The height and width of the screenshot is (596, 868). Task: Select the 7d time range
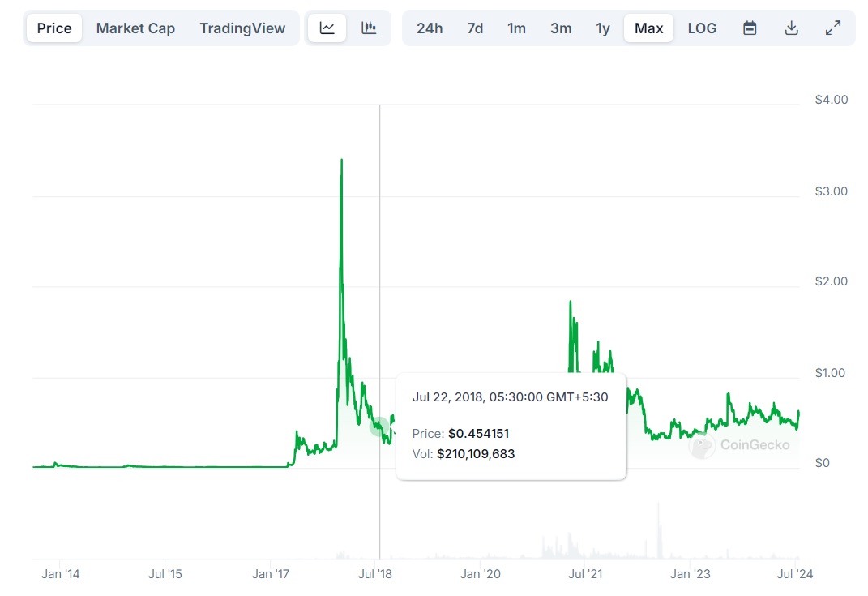pos(474,28)
